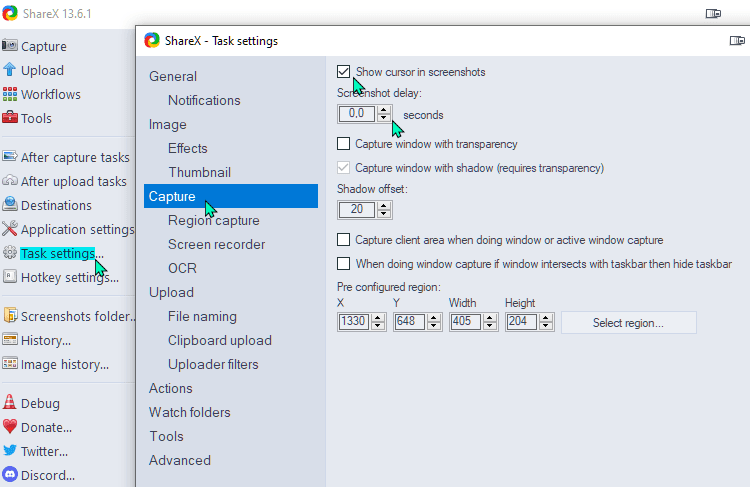This screenshot has height=487, width=750.
Task: Click the Tools toolbox icon in main window
Action: click(x=10, y=117)
